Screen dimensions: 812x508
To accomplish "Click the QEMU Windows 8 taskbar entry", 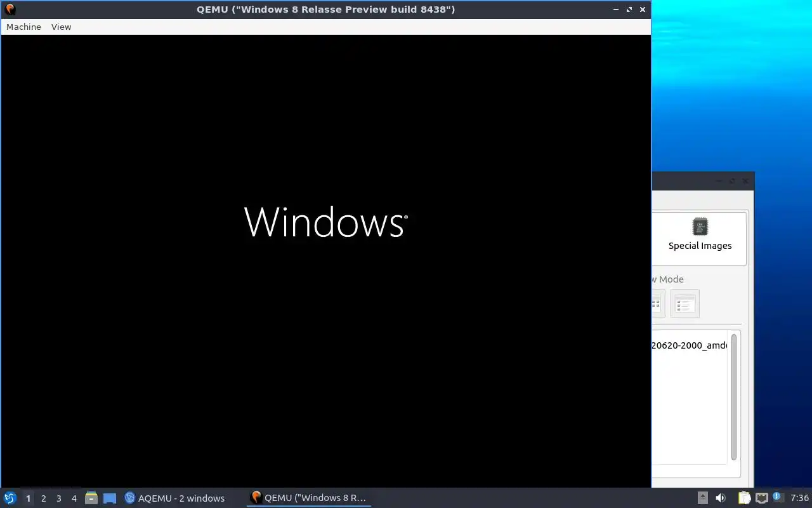I will tap(309, 498).
